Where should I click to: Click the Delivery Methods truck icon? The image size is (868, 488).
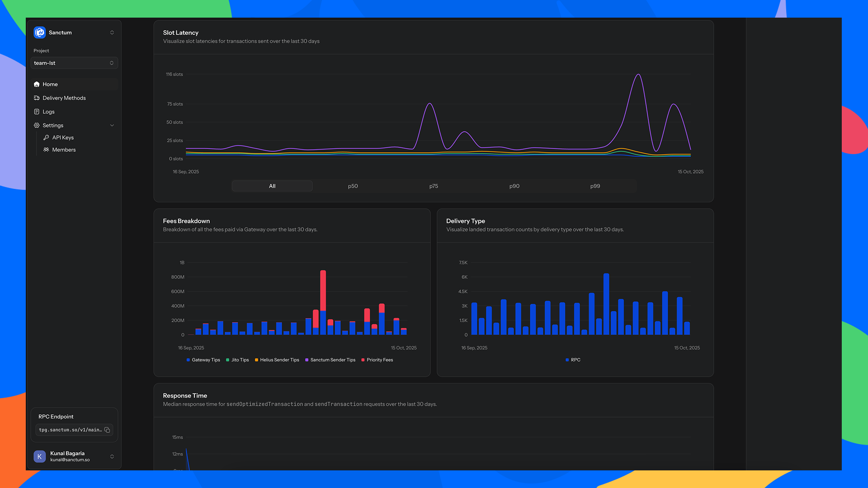37,98
